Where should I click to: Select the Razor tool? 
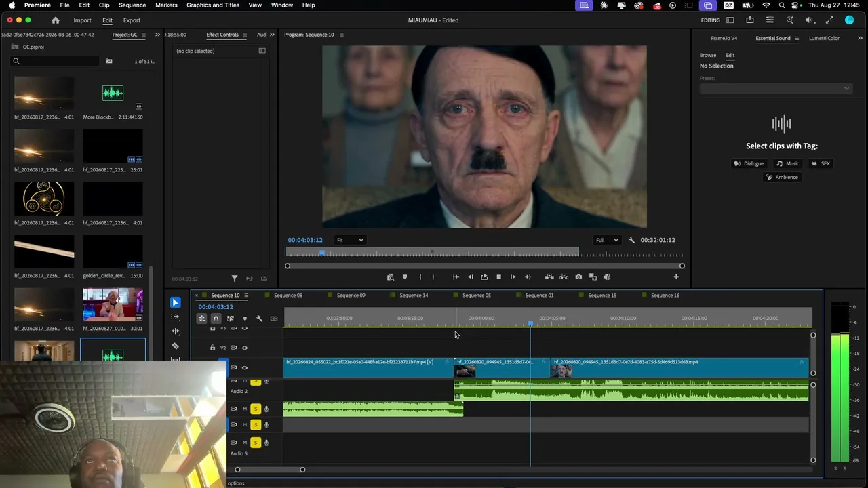tap(176, 346)
